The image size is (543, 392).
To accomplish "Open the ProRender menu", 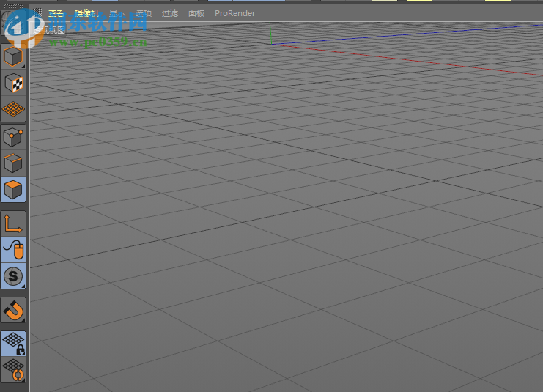I will click(234, 13).
